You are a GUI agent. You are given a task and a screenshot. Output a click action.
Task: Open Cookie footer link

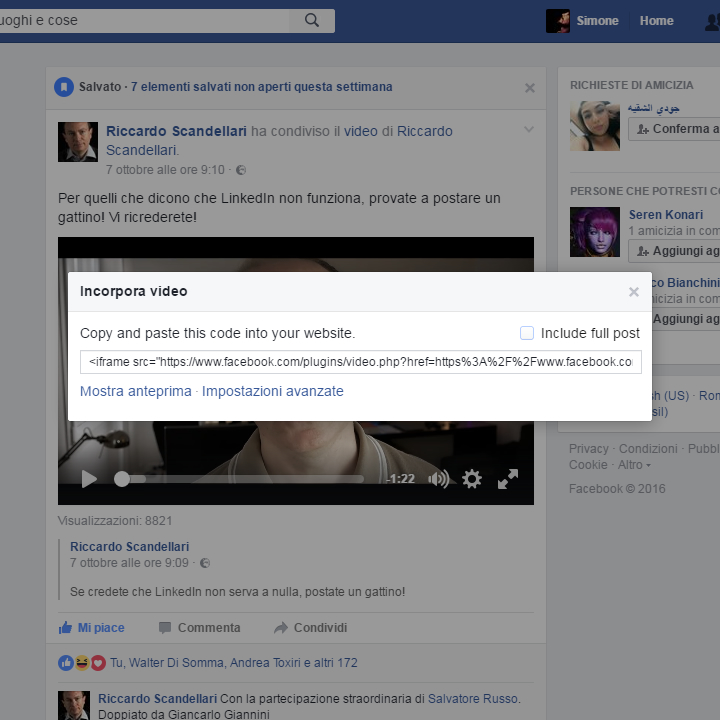click(588, 465)
